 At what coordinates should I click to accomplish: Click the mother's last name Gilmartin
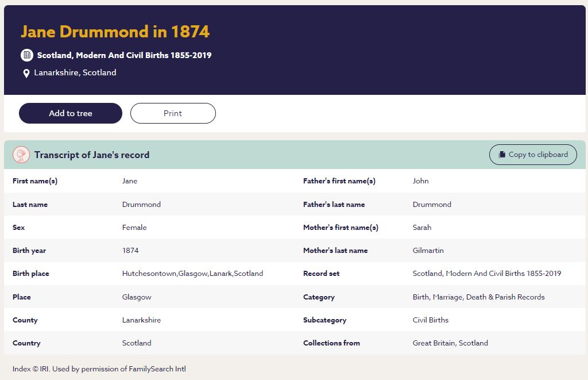pos(428,251)
